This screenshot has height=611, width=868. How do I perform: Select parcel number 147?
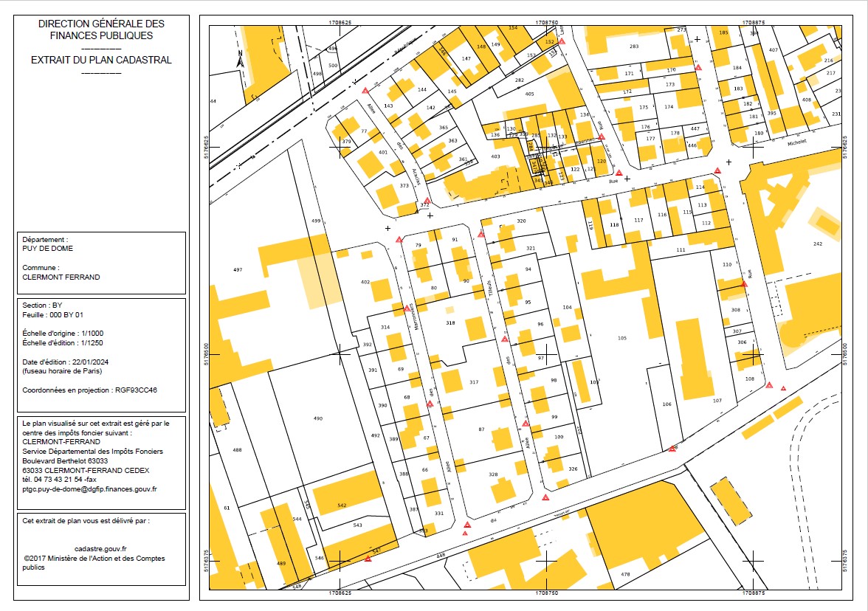(x=466, y=59)
